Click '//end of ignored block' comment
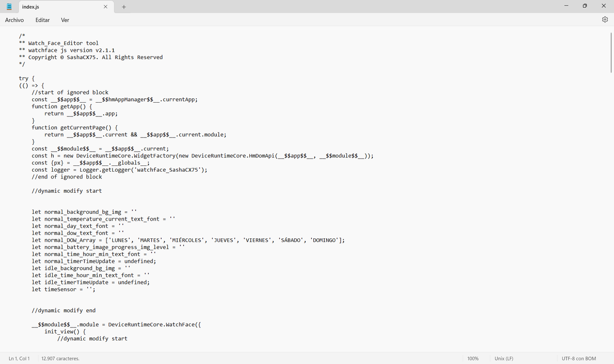The height and width of the screenshot is (364, 614). tap(67, 176)
